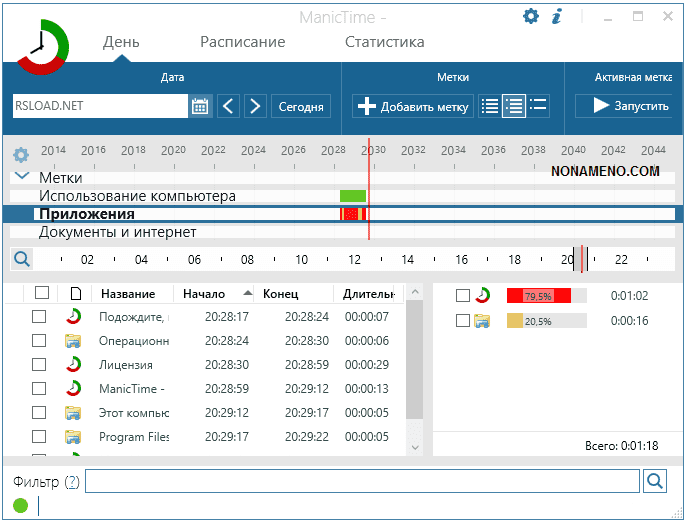
Task: Collapse the Метки timeline chevron
Action: click(22, 177)
